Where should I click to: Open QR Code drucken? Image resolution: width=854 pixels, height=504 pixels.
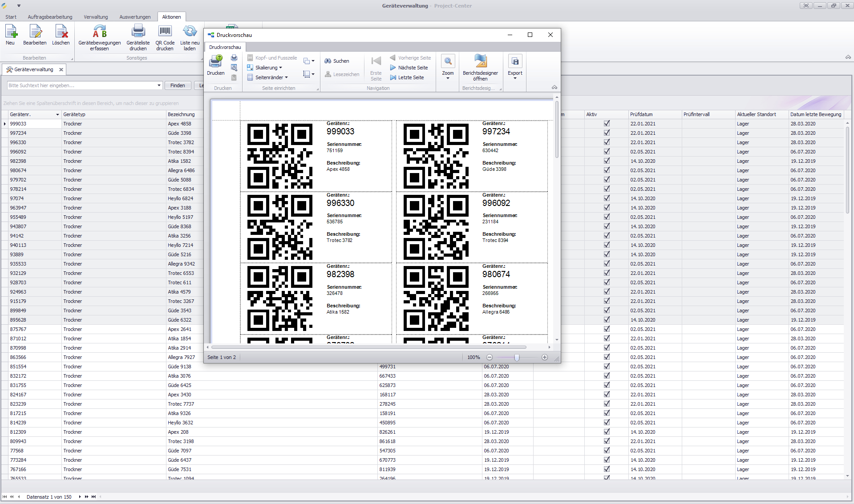[165, 32]
